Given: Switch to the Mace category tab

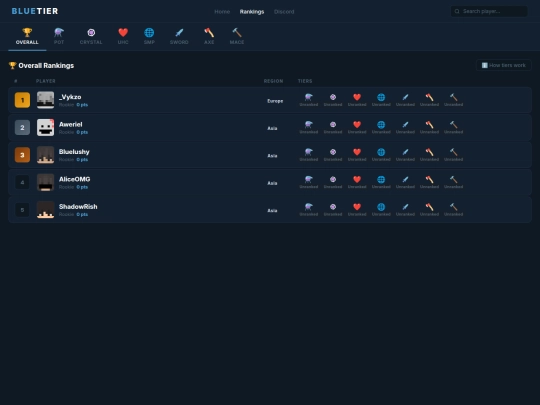Looking at the screenshot, I should click(x=237, y=37).
